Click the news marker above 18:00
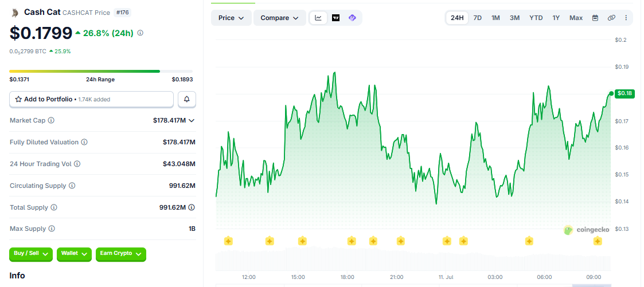The width and height of the screenshot is (644, 287). [x=352, y=241]
